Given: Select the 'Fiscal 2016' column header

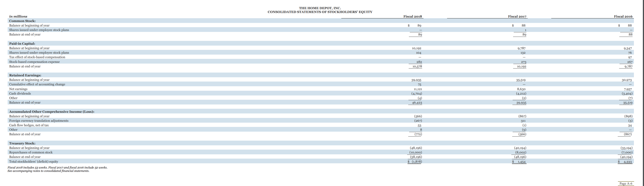Looking at the screenshot, I should point(623,16).
